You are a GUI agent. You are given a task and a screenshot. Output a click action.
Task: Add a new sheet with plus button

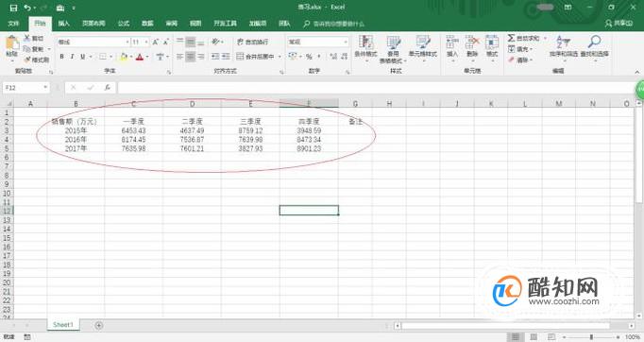(98, 326)
